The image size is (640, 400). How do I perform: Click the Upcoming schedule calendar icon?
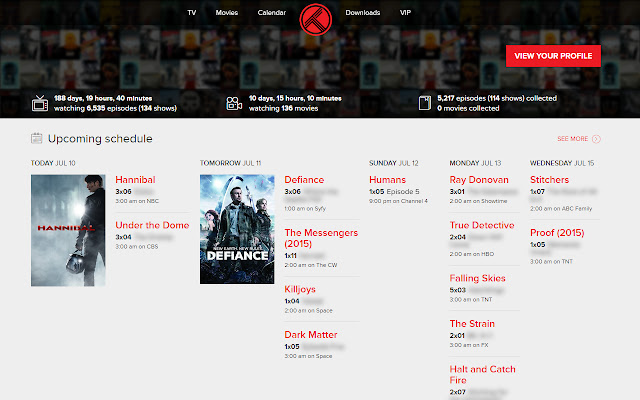(36, 138)
